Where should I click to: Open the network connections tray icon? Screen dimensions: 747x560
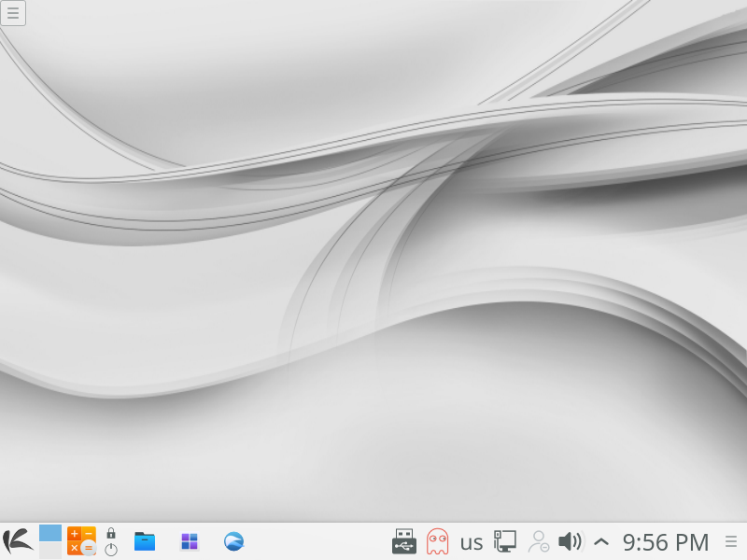coord(505,541)
